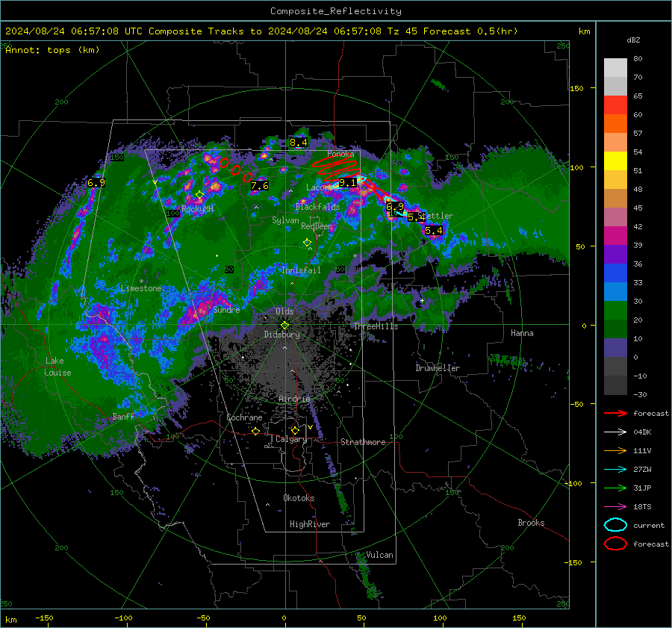Screen dimensions: 672x628
Task: Select the 20 dBZ green color swatch
Action: 615,311
